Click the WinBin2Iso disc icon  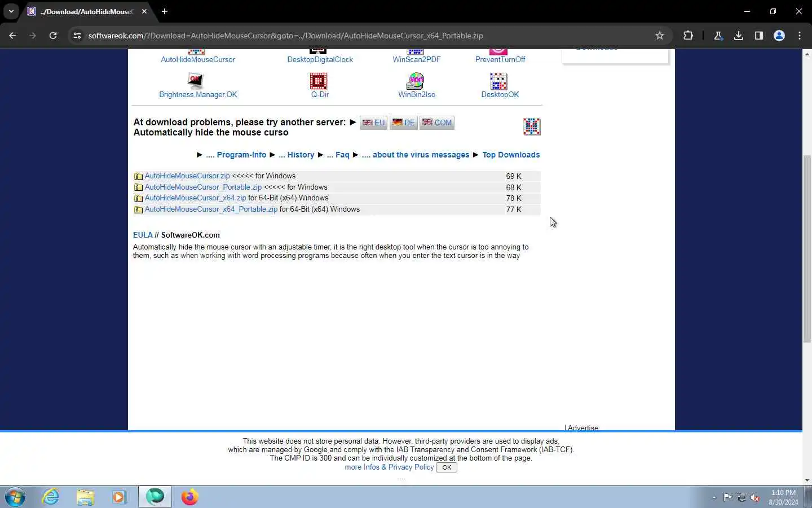click(416, 81)
